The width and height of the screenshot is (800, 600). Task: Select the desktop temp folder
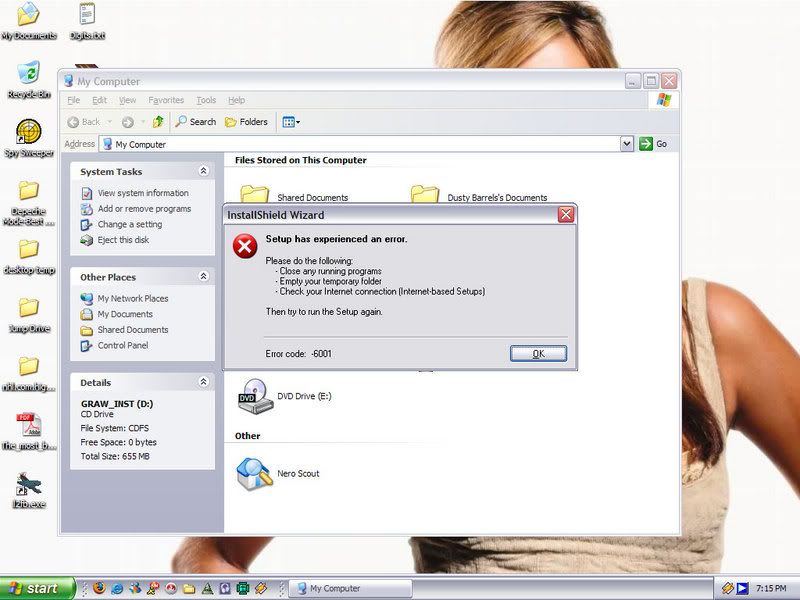click(x=29, y=257)
